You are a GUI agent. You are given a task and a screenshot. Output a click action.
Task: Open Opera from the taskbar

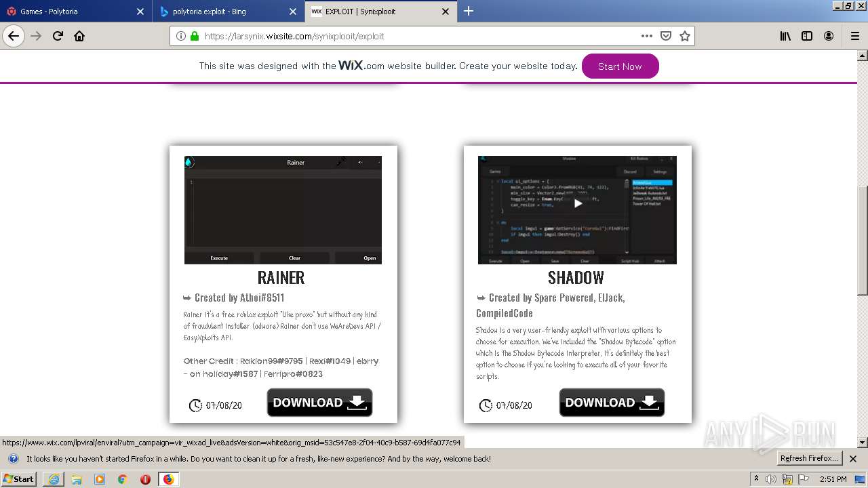[x=145, y=479]
